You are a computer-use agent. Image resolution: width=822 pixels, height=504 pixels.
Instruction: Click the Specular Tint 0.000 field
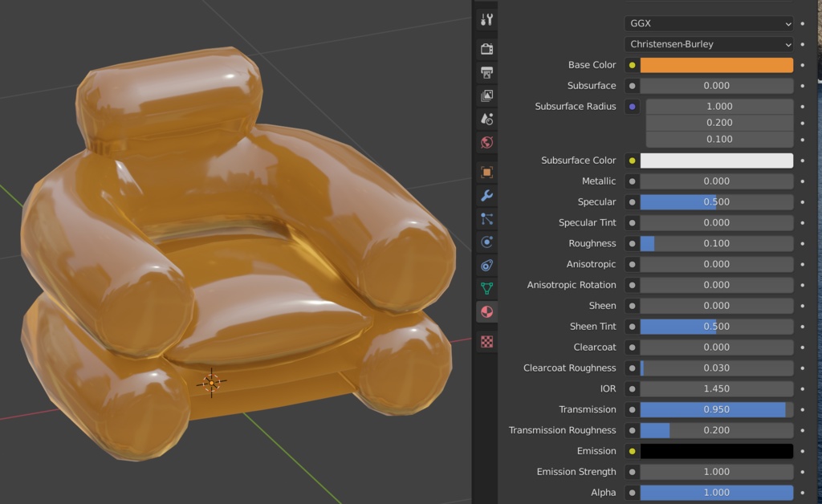click(717, 222)
